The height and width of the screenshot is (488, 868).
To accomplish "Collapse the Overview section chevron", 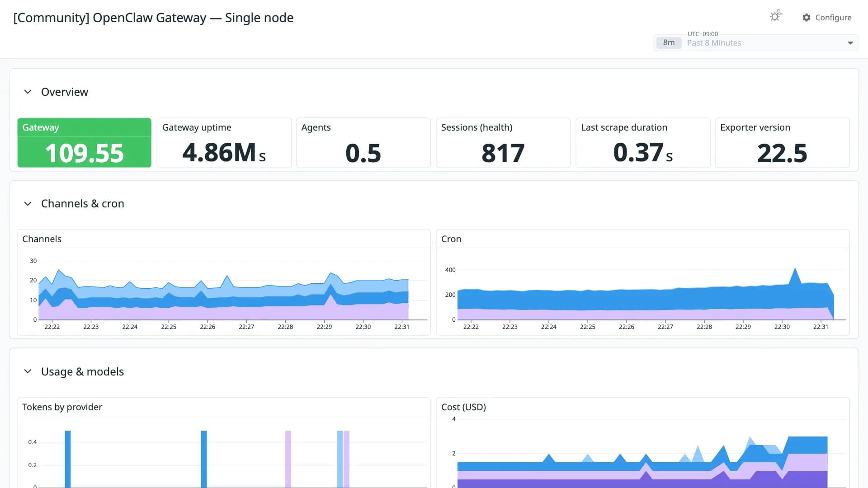I will point(28,92).
